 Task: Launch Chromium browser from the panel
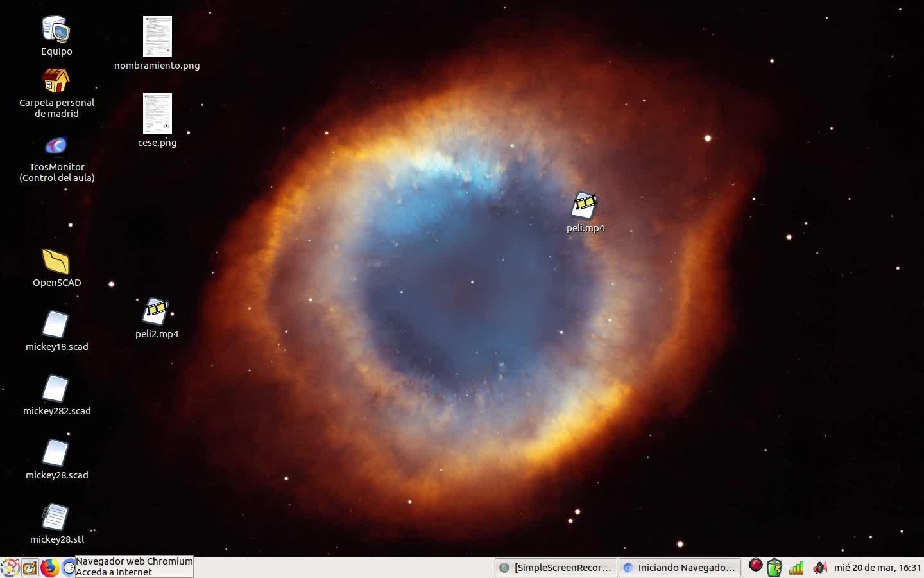click(x=68, y=568)
